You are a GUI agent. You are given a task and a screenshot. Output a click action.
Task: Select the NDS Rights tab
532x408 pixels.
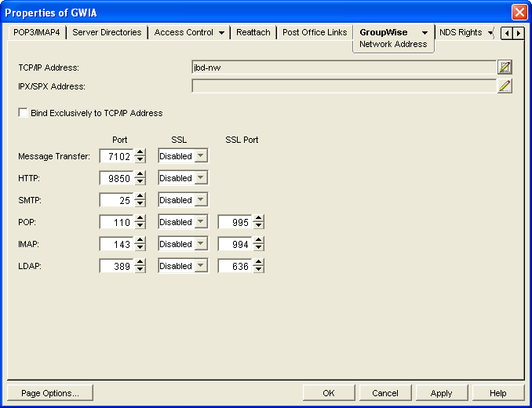coord(461,32)
